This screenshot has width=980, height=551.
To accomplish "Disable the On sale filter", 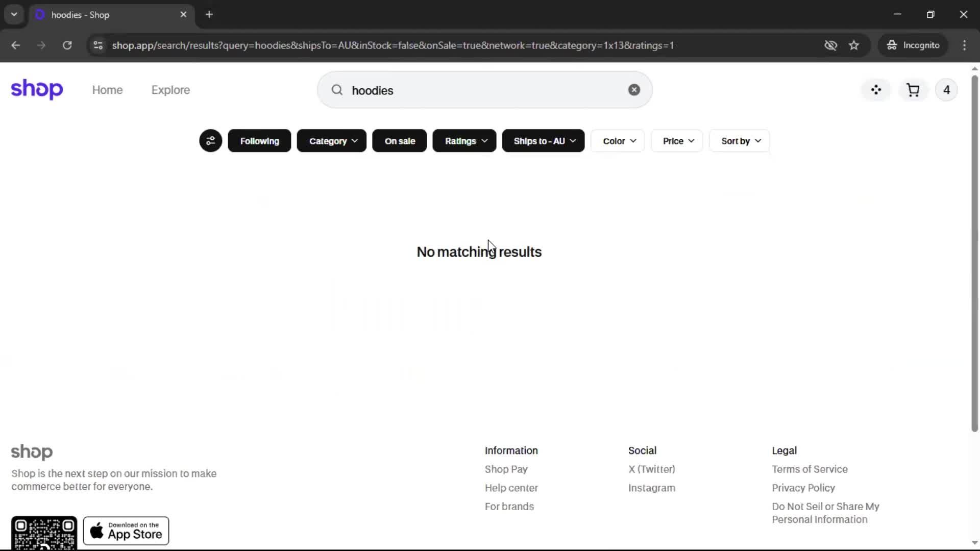I will [399, 141].
